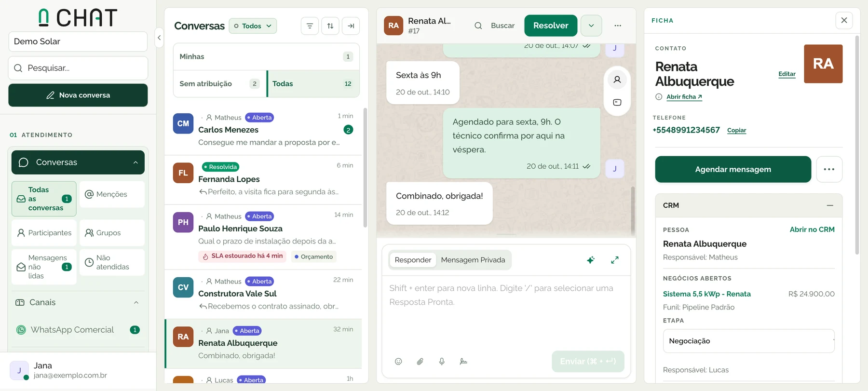Open the dropdown arrow next to Resolver
The height and width of the screenshot is (391, 868).
point(591,26)
